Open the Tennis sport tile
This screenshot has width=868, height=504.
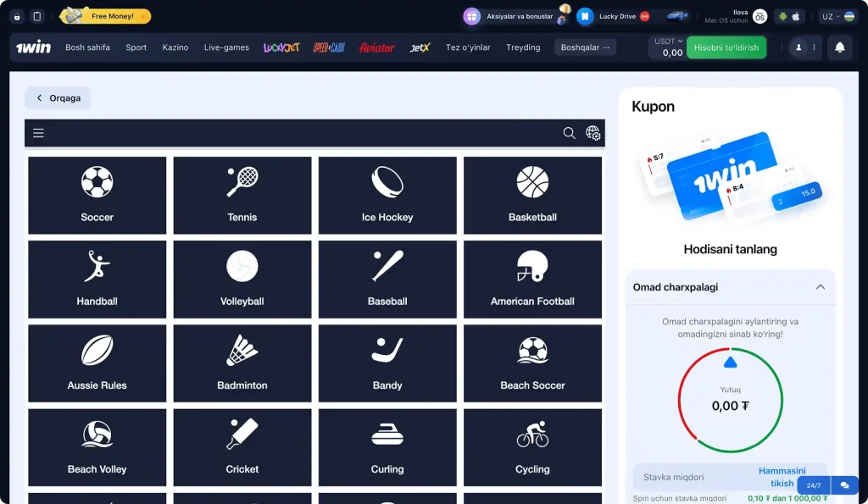pos(242,196)
